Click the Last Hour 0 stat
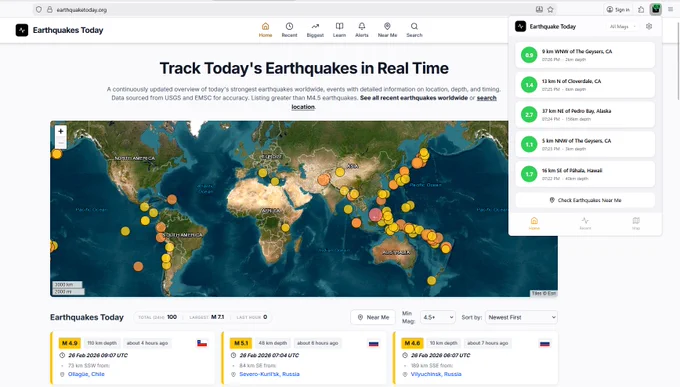This screenshot has height=387, width=680. 252,317
